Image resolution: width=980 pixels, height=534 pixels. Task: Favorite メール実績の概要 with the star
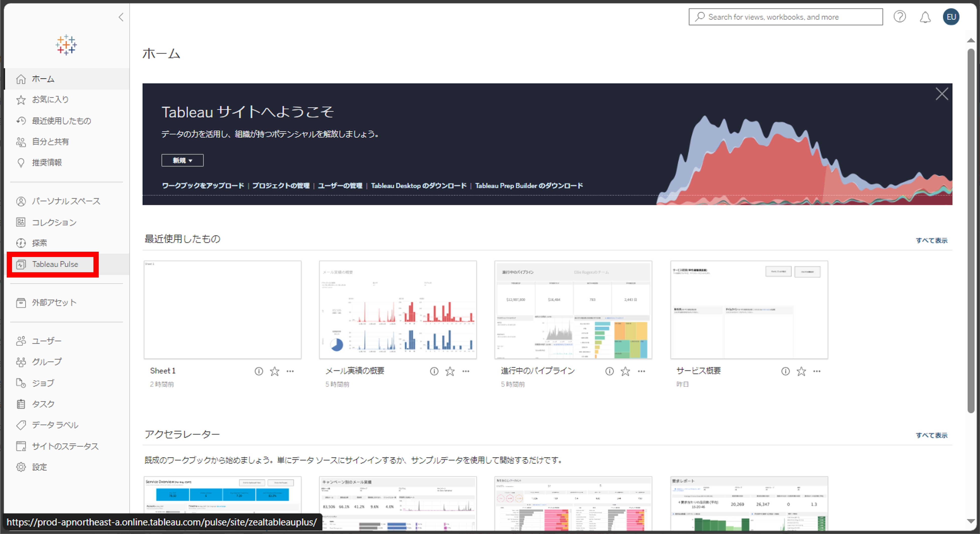[x=450, y=371]
